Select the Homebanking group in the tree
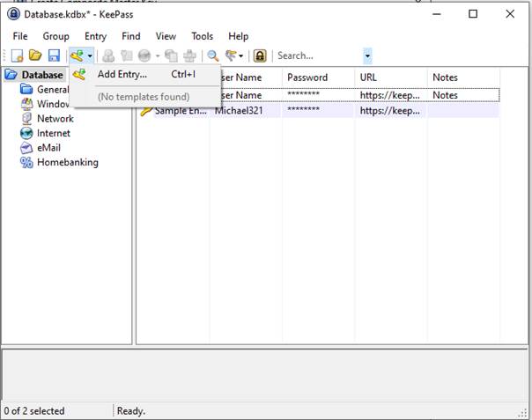 point(68,163)
